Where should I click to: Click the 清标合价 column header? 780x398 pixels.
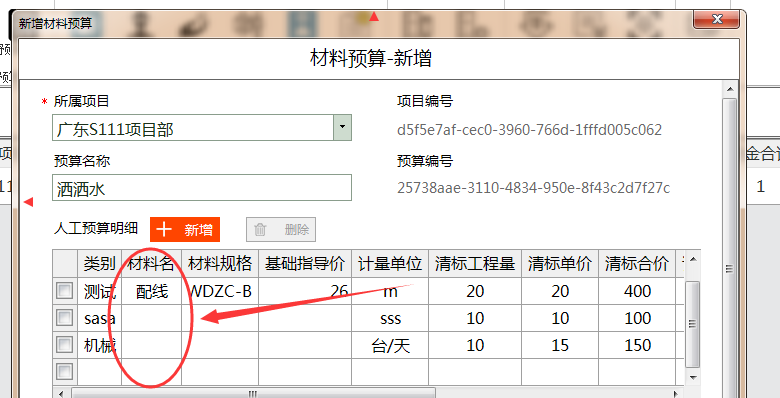pos(637,263)
